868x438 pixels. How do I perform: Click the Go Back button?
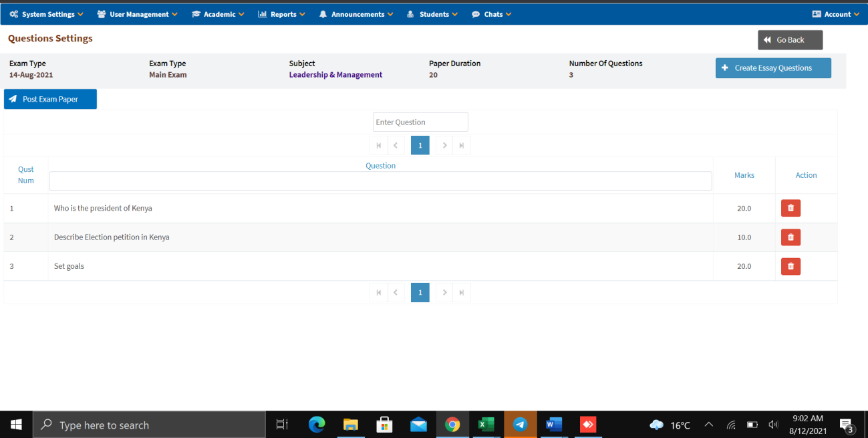pyautogui.click(x=790, y=40)
